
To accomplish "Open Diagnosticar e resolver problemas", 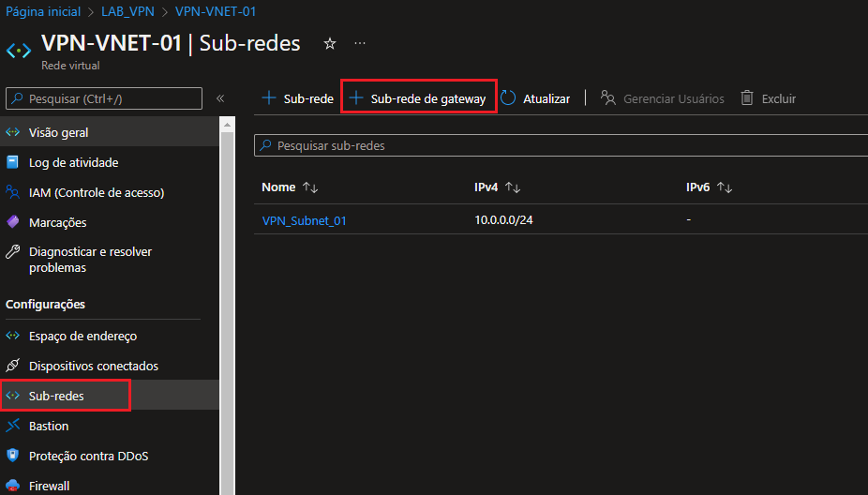I will pos(90,260).
